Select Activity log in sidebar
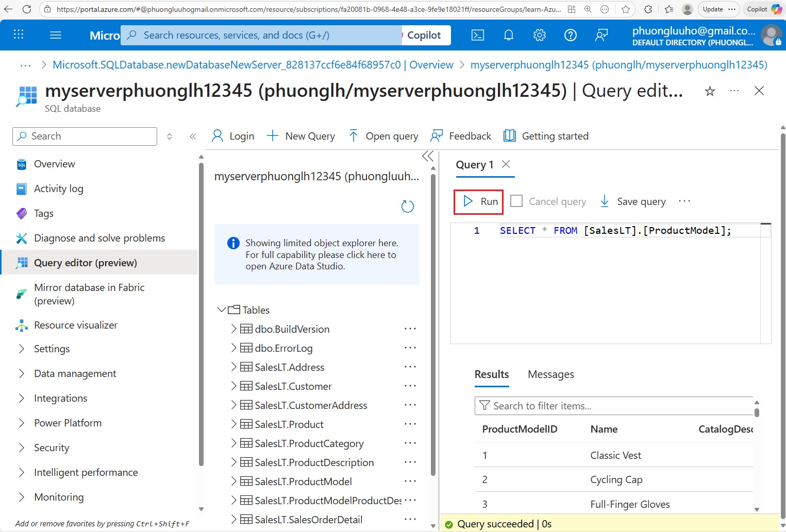 58,189
